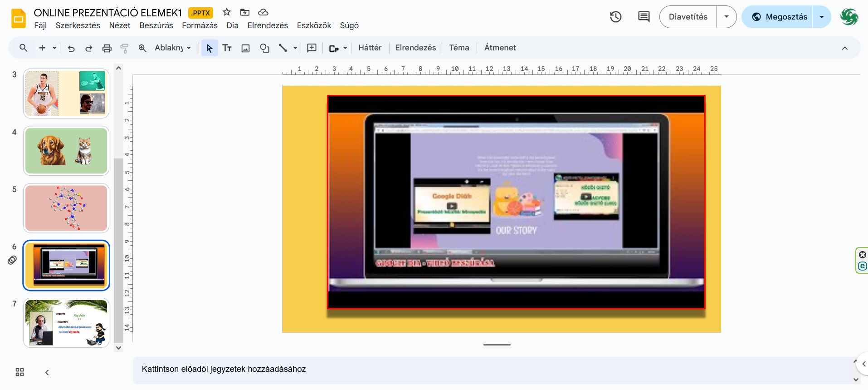
Task: Open the Google Slides home icon
Action: point(19,18)
